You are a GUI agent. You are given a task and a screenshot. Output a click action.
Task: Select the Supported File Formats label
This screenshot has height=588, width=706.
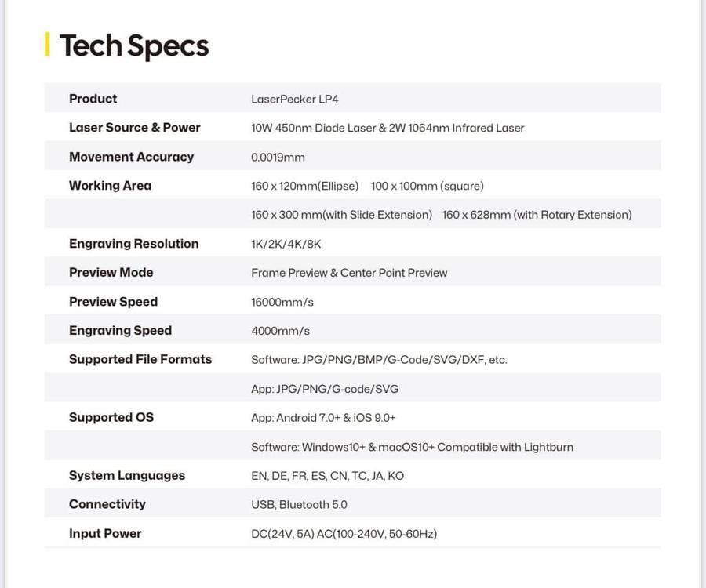point(140,359)
